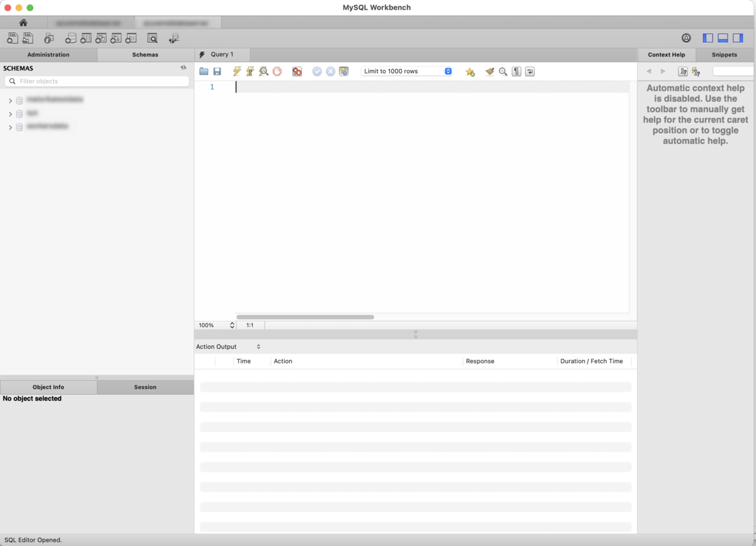Search table data icon in main toolbar

coord(152,38)
